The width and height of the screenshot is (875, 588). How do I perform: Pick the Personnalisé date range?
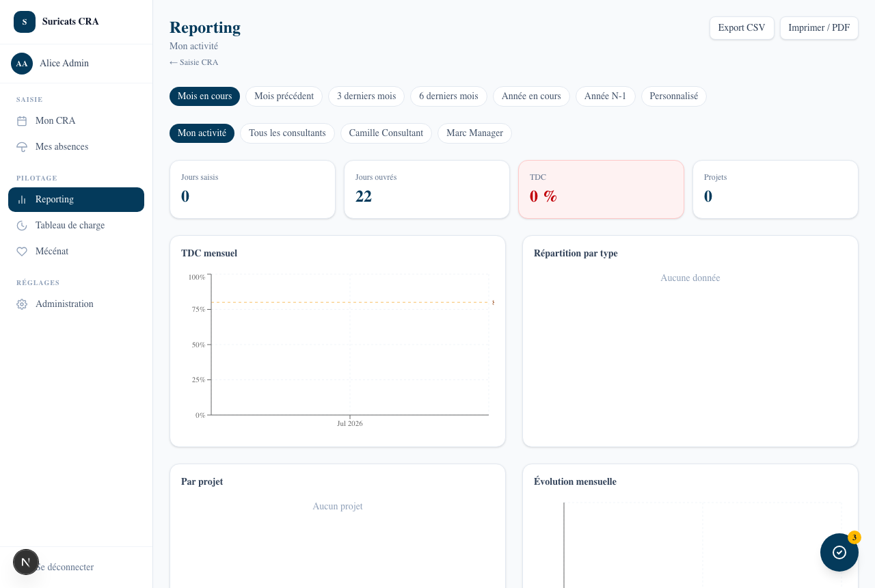[674, 96]
